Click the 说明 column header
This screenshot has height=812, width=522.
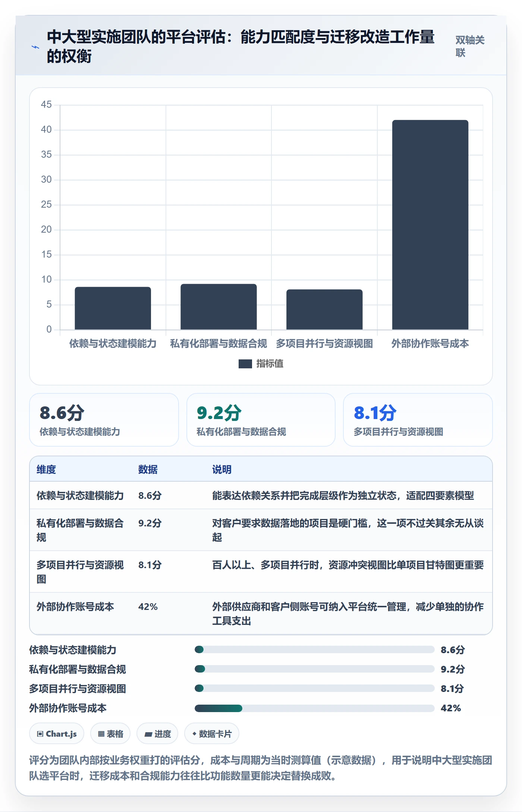[222, 469]
